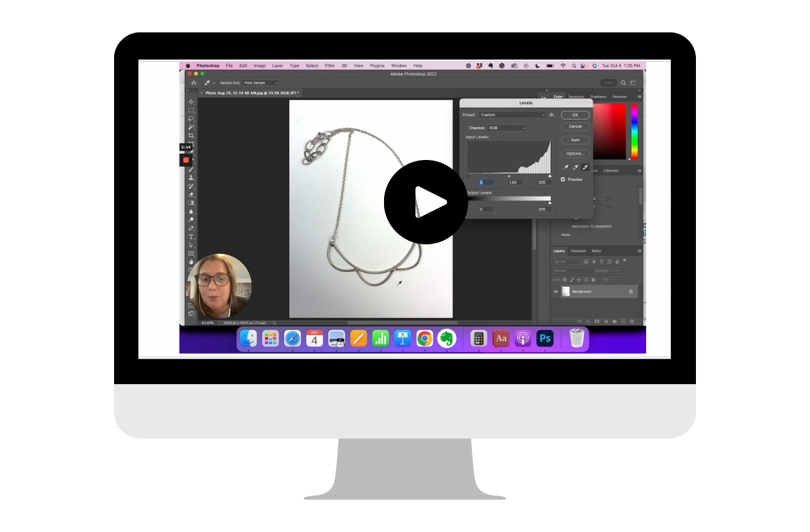Open the Channel dropdown showing RGB
The width and height of the screenshot is (810, 532).
506,128
